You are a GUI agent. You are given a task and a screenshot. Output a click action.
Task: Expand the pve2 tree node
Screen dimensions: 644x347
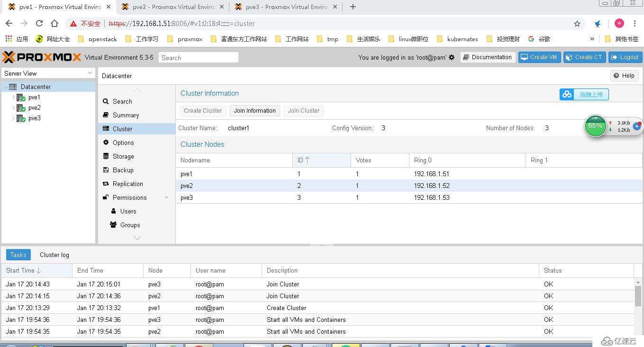pos(13,108)
